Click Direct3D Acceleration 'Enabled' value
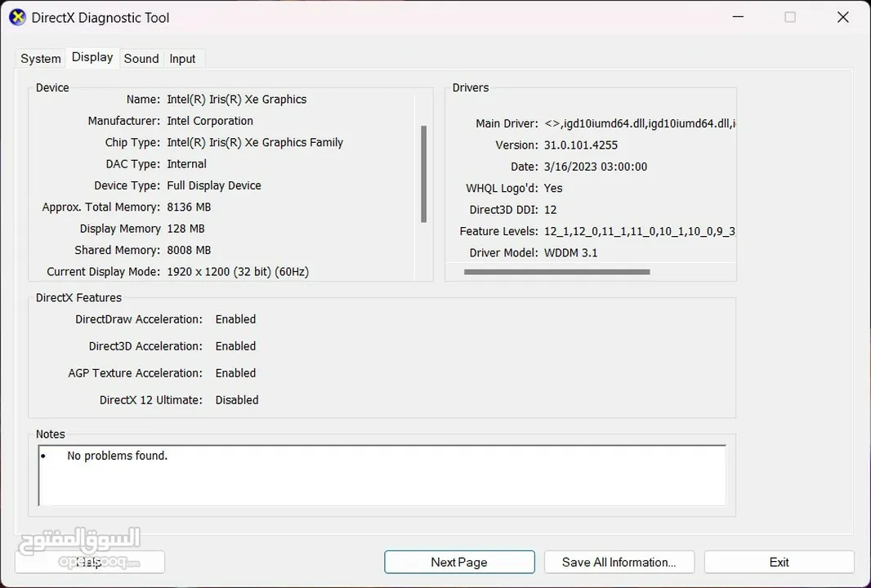This screenshot has height=588, width=871. pos(235,346)
